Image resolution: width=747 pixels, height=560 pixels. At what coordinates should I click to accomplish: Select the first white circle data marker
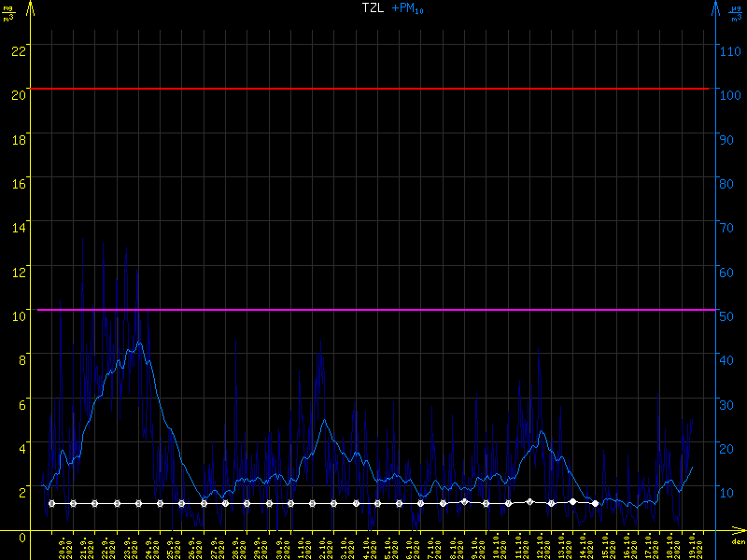pyautogui.click(x=52, y=503)
